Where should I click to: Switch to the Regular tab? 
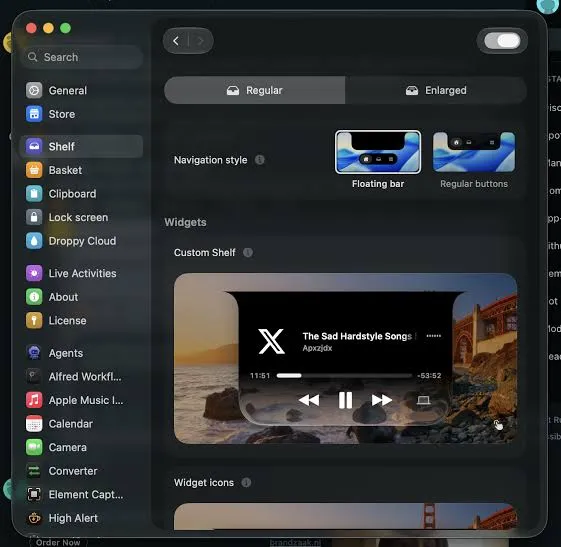pos(255,90)
